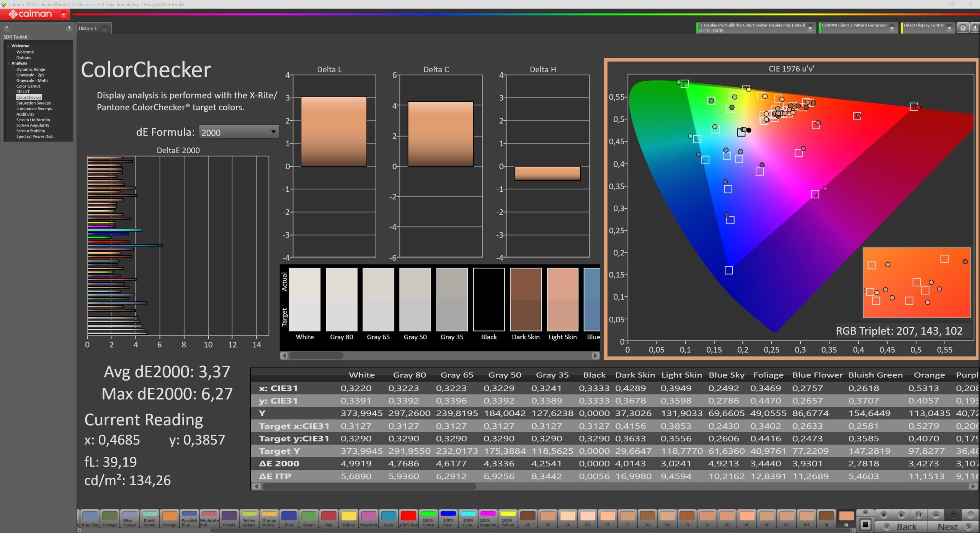The width and height of the screenshot is (980, 533).
Task: Click the black/white pattern window icon
Action: coord(865,524)
